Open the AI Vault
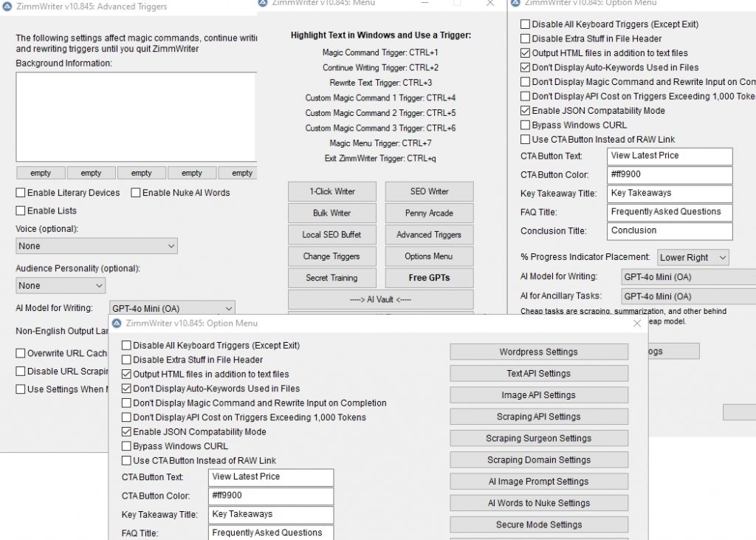Viewport: 756px width, 540px height. click(x=380, y=299)
